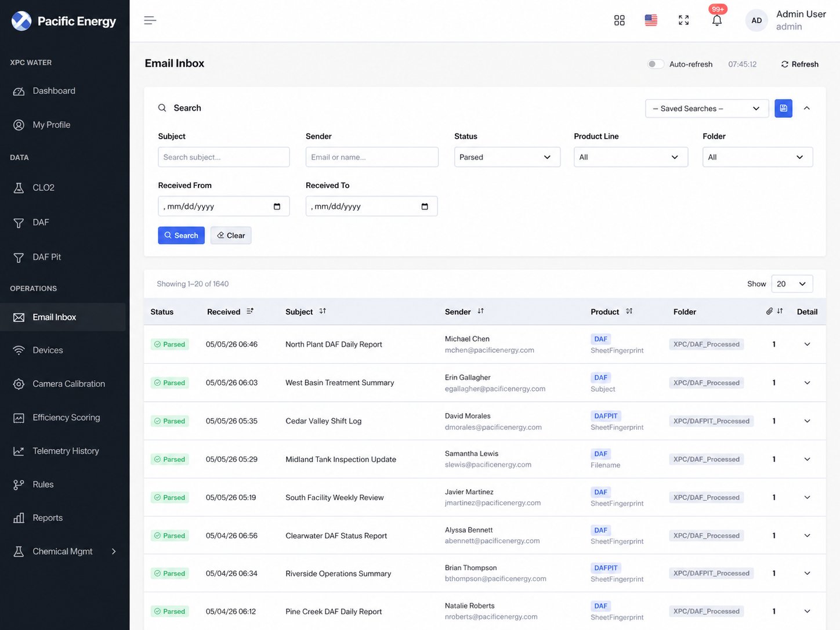The height and width of the screenshot is (630, 840).
Task: Toggle the sidebar hamburger menu icon
Action: point(150,20)
